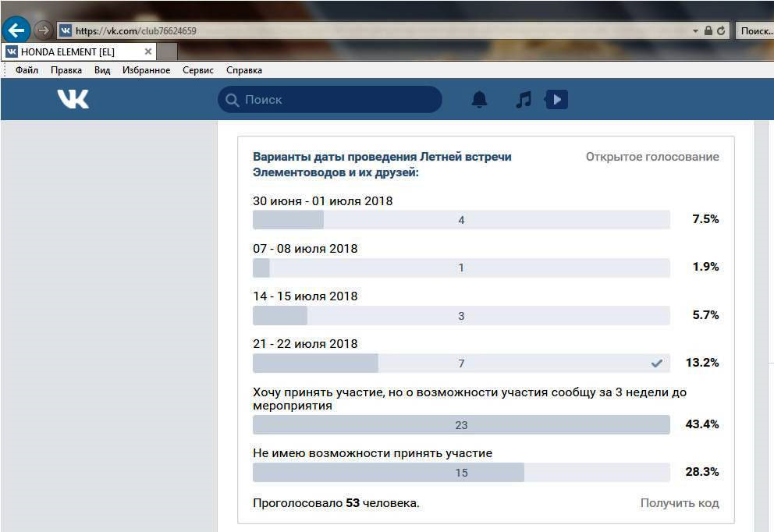The width and height of the screenshot is (774, 532).
Task: Open the music note icon
Action: click(524, 99)
